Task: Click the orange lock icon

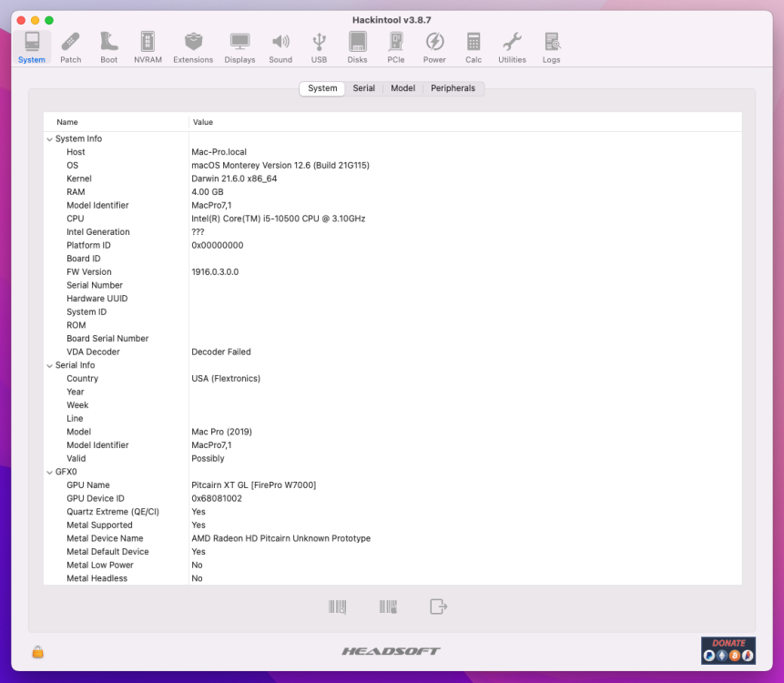Action: (38, 651)
